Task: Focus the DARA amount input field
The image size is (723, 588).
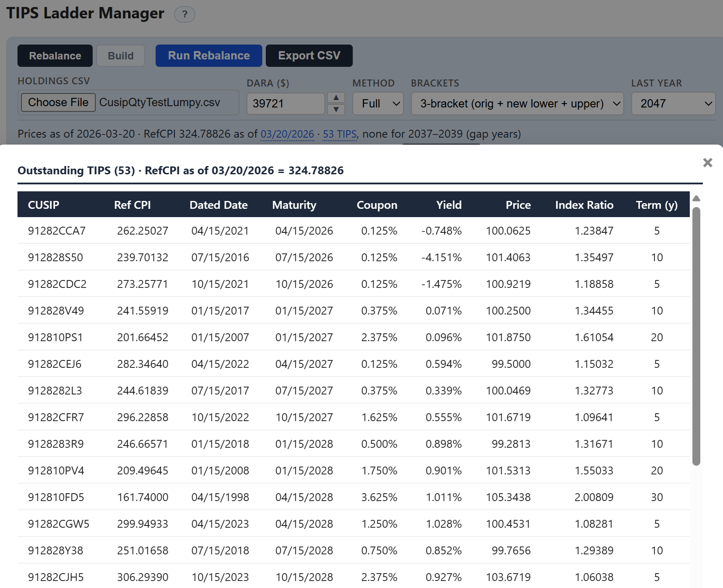Action: pyautogui.click(x=286, y=104)
